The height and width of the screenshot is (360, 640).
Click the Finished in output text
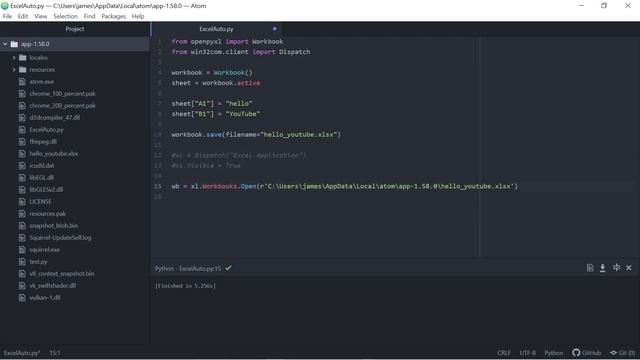tap(185, 286)
